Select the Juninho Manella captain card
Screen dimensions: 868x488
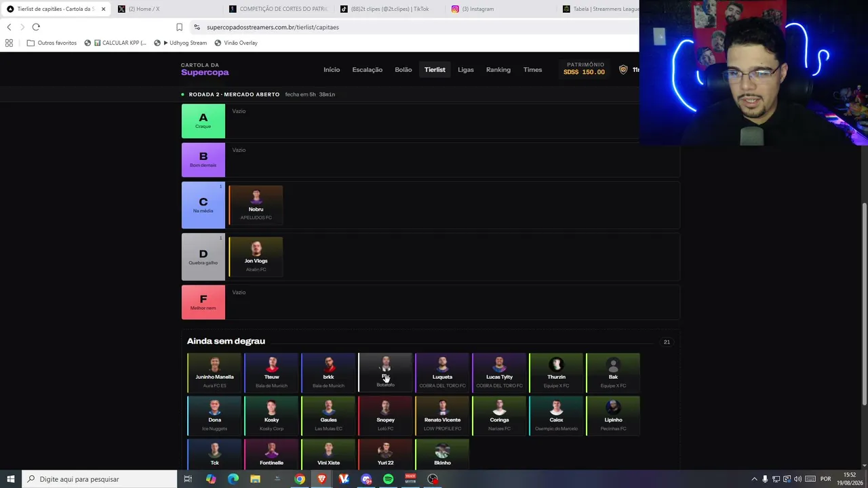[214, 372]
